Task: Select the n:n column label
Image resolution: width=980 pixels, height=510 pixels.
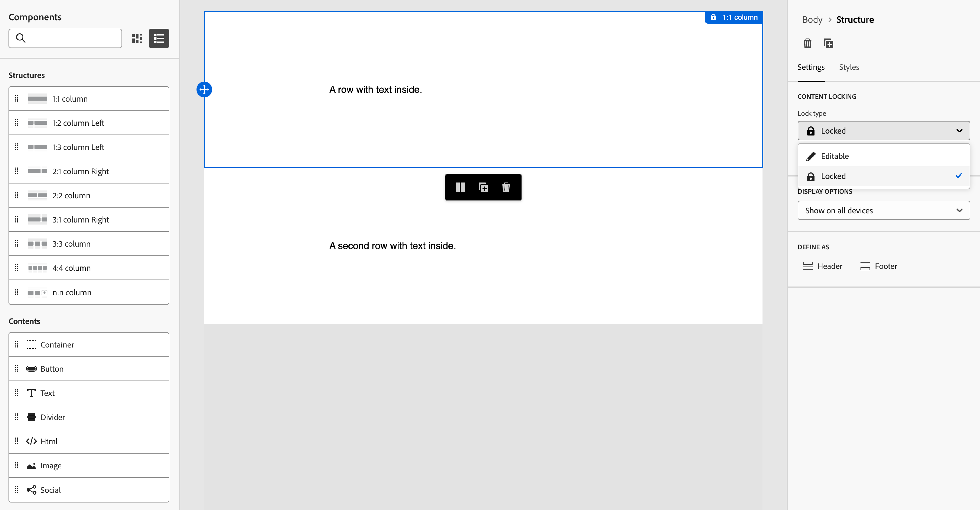Action: coord(72,292)
